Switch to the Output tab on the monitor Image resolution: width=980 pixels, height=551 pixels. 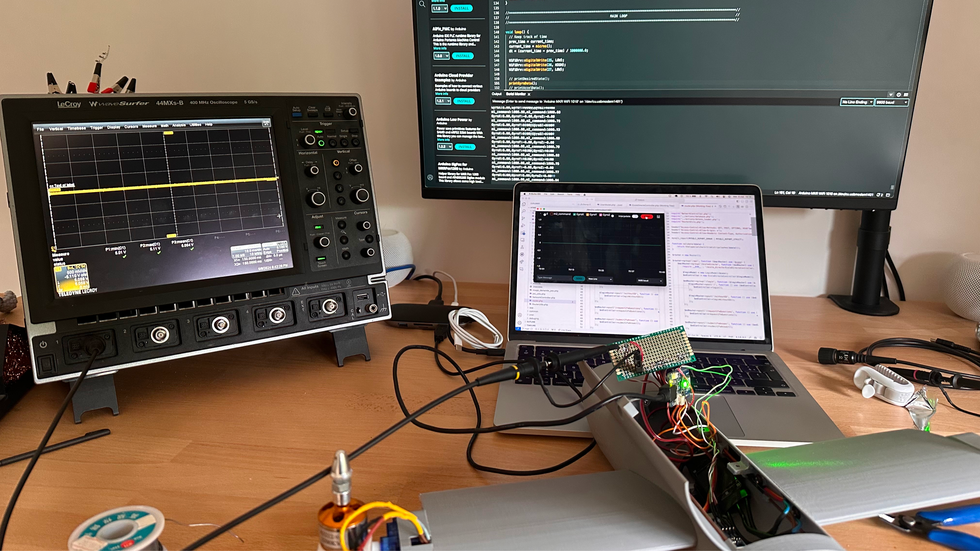pyautogui.click(x=496, y=94)
